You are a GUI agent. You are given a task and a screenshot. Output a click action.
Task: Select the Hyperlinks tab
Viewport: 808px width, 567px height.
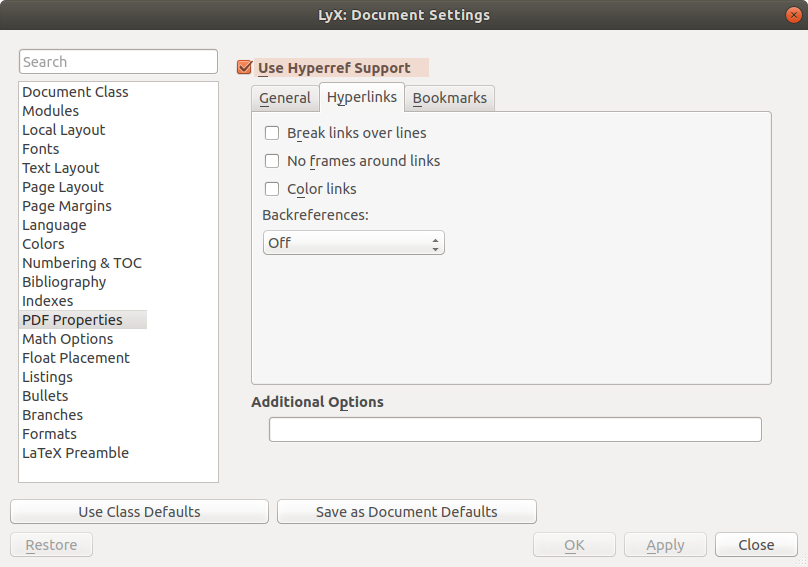362,97
